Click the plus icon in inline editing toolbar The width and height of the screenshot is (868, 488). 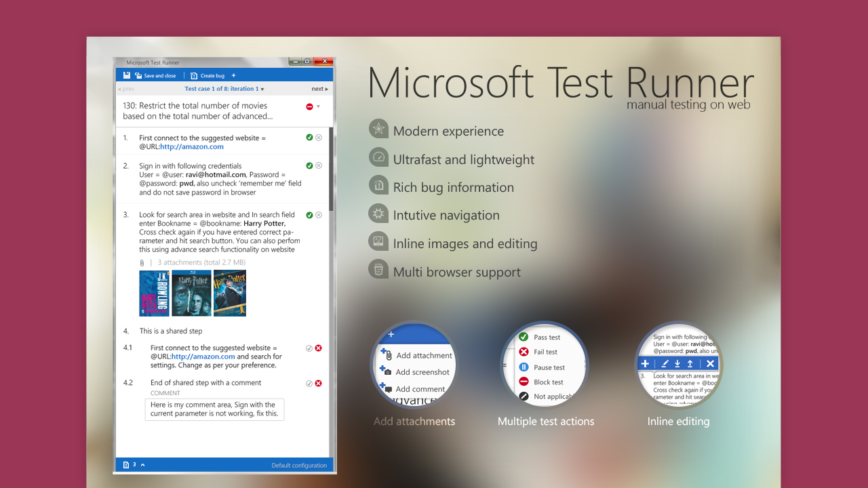click(x=645, y=364)
